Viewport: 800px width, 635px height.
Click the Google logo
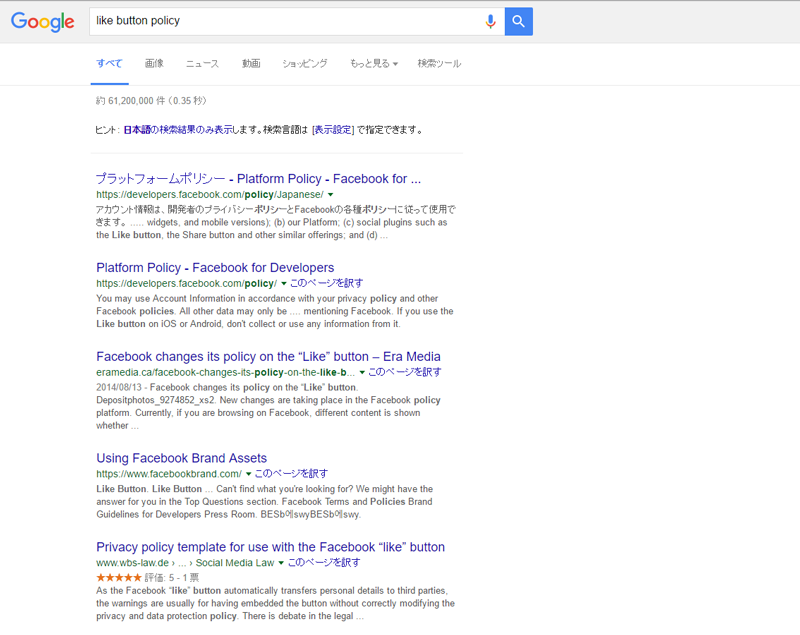(x=43, y=21)
